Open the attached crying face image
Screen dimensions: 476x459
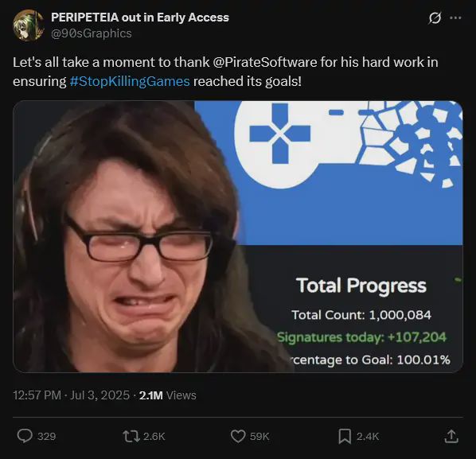click(238, 236)
